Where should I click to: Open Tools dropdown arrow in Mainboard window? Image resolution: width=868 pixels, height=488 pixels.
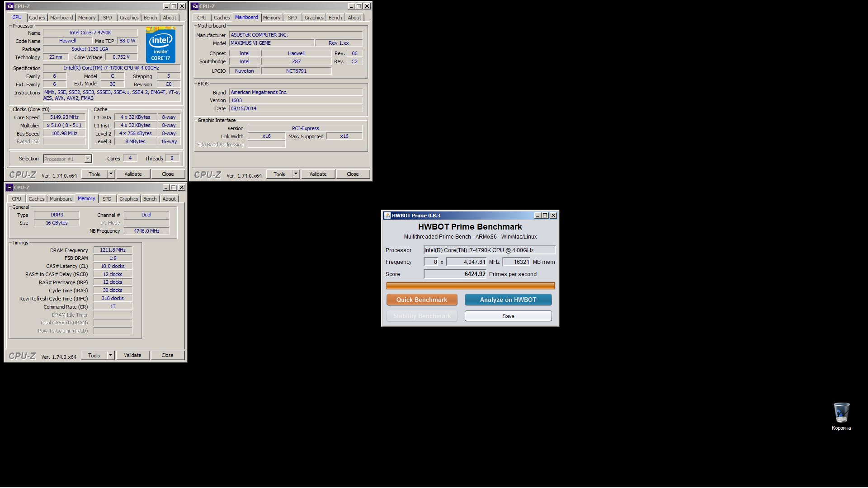point(296,174)
